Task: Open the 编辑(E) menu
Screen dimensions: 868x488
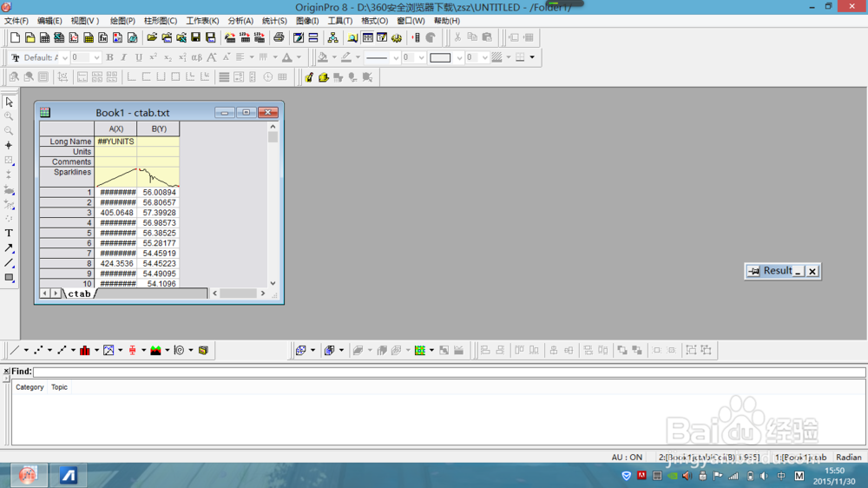Action: [49, 21]
